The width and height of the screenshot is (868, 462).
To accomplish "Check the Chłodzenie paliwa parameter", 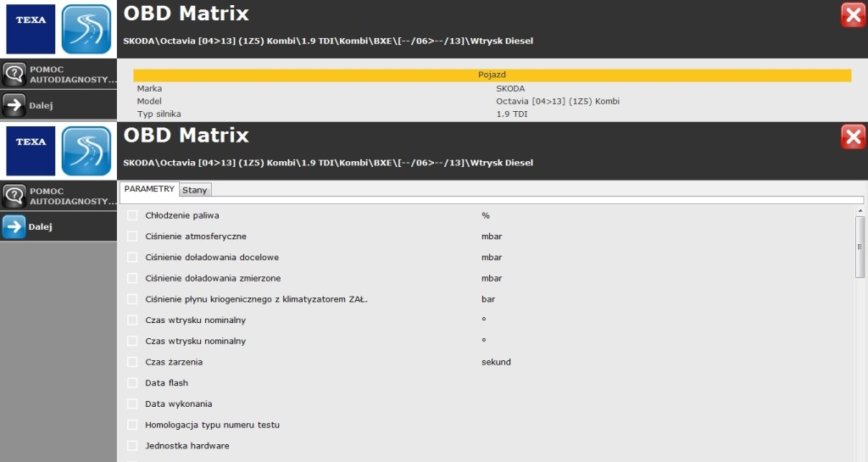I will point(132,215).
